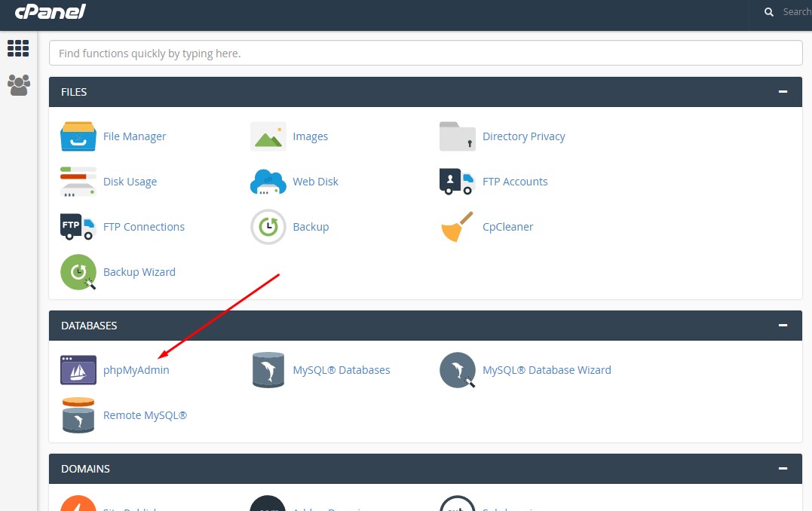
Task: Open the FTP Connections link
Action: point(144,227)
